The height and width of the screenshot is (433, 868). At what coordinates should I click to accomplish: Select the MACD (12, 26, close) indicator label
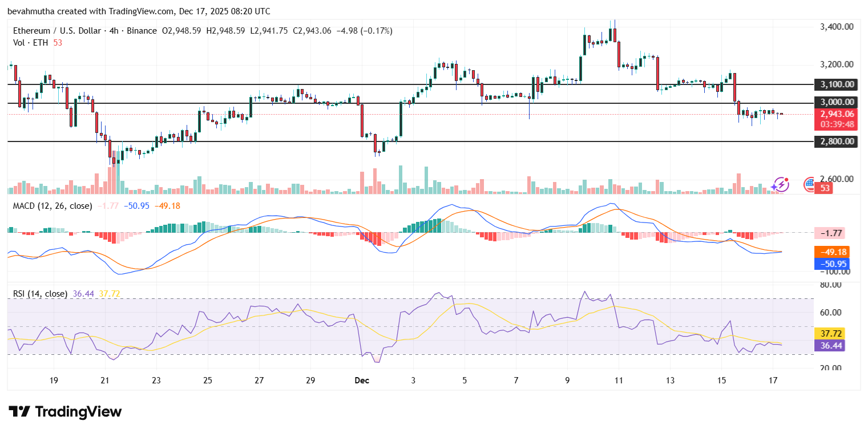[52, 205]
